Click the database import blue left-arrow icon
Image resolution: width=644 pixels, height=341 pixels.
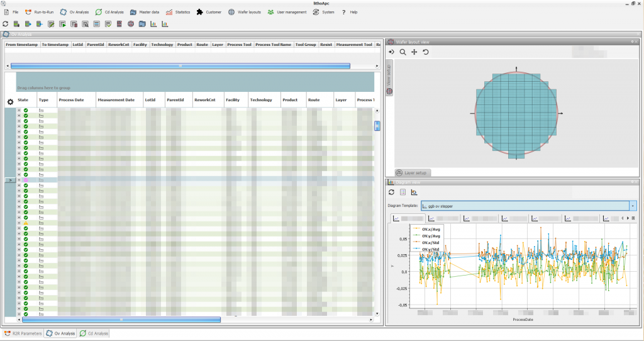(x=40, y=25)
